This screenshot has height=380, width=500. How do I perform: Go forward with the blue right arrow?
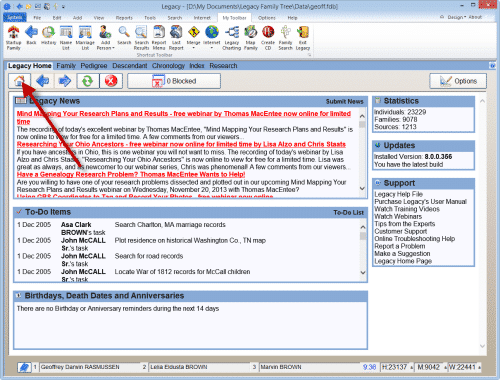(65, 81)
